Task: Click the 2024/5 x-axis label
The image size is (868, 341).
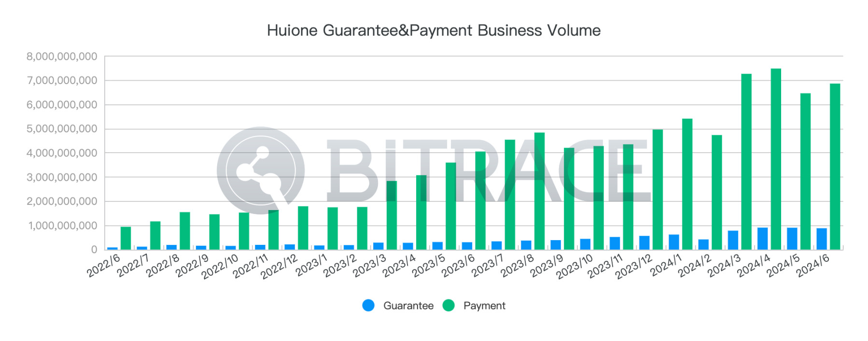Action: point(783,265)
